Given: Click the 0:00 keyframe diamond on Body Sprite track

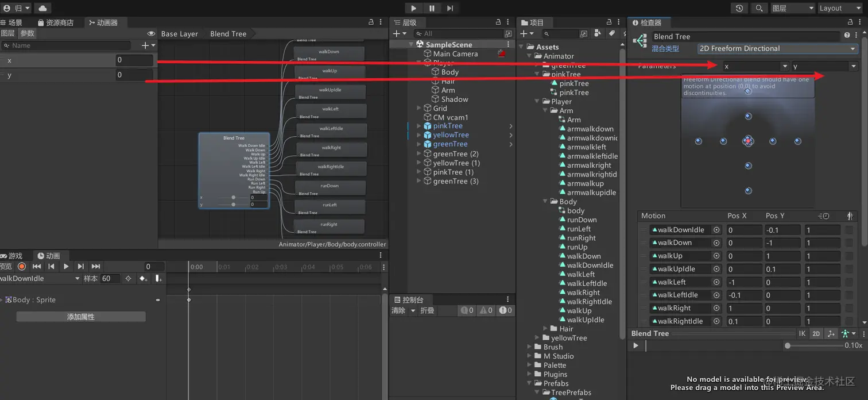Looking at the screenshot, I should [x=189, y=299].
